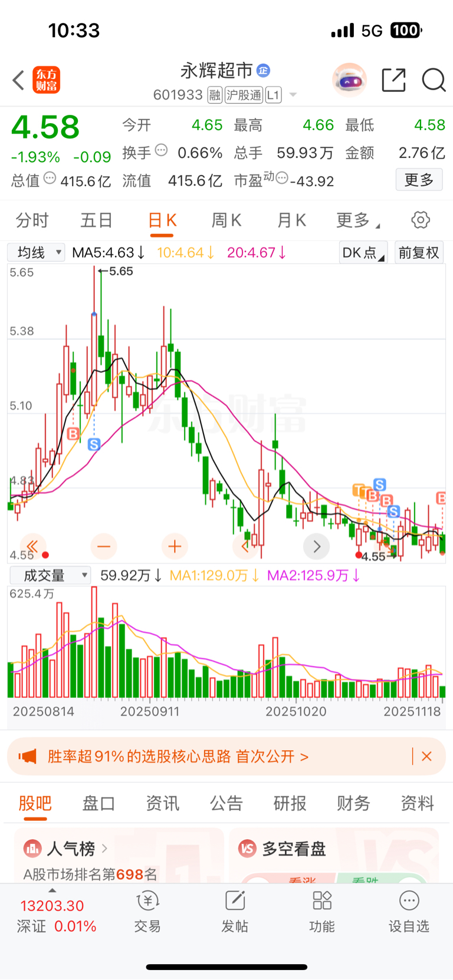Open the 胜率超91% promo link

click(x=178, y=756)
